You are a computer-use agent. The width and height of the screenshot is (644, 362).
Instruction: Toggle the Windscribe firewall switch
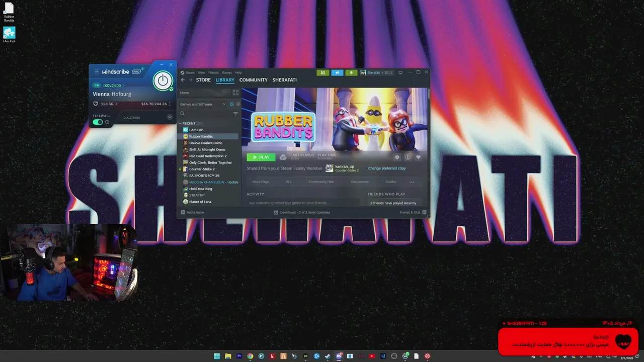(98, 122)
